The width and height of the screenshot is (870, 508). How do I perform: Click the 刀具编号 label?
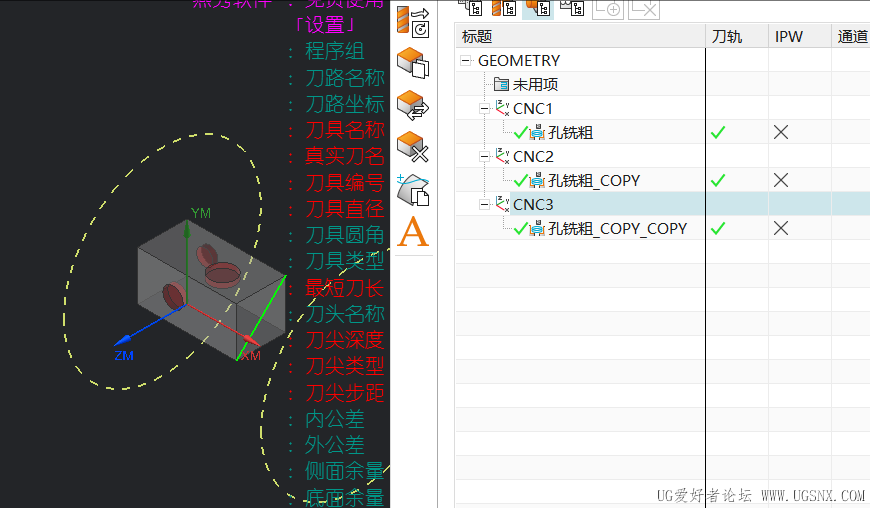coord(345,182)
